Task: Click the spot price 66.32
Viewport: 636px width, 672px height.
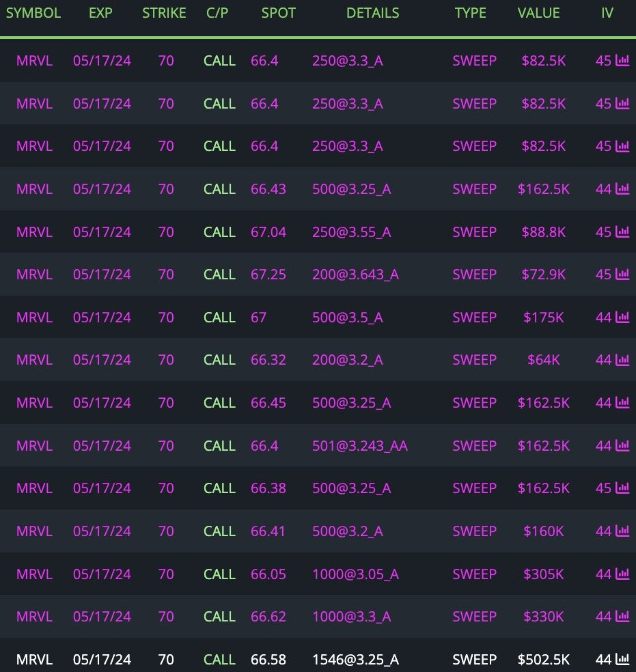Action: click(x=268, y=360)
